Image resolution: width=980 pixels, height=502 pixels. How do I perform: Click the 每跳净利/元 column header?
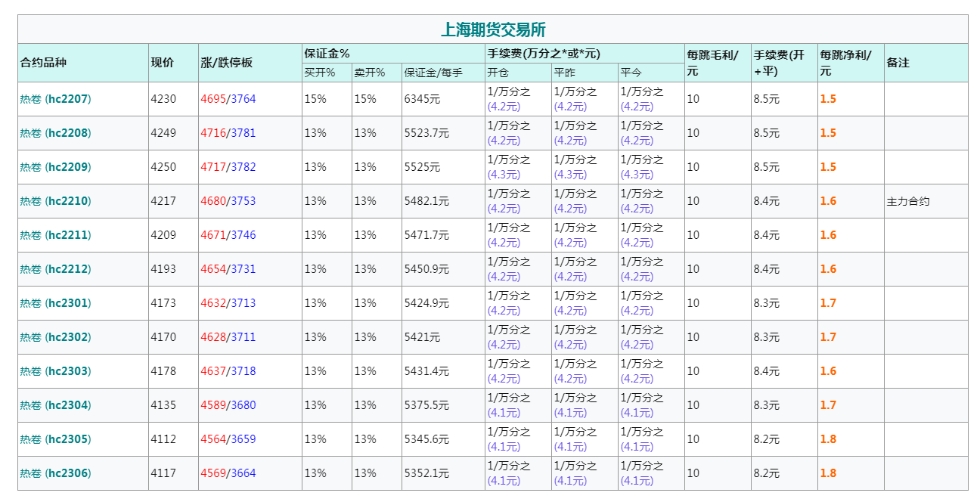tap(845, 63)
